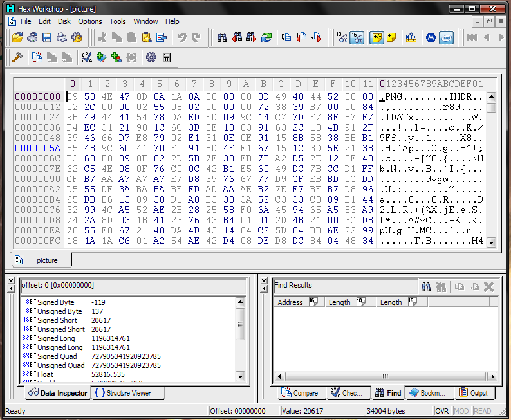The height and width of the screenshot is (420, 511).
Task: Open the hammer tool icon
Action: [17, 58]
